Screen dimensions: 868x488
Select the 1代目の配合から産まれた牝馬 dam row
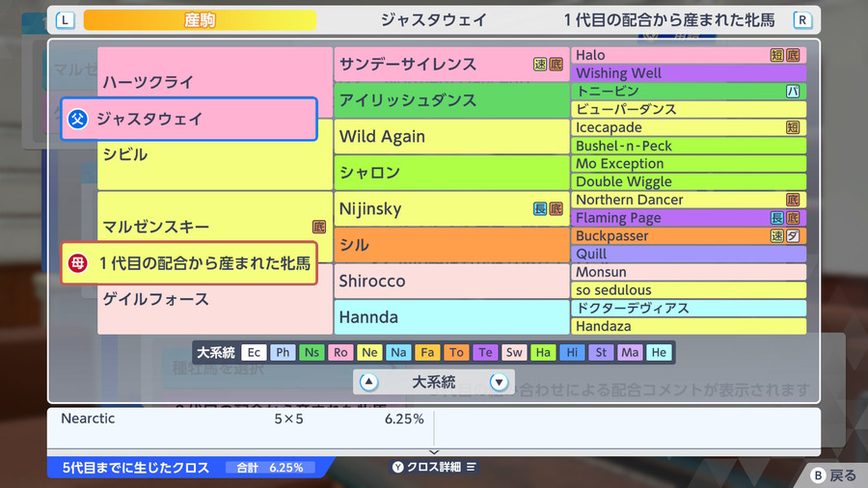(x=189, y=263)
